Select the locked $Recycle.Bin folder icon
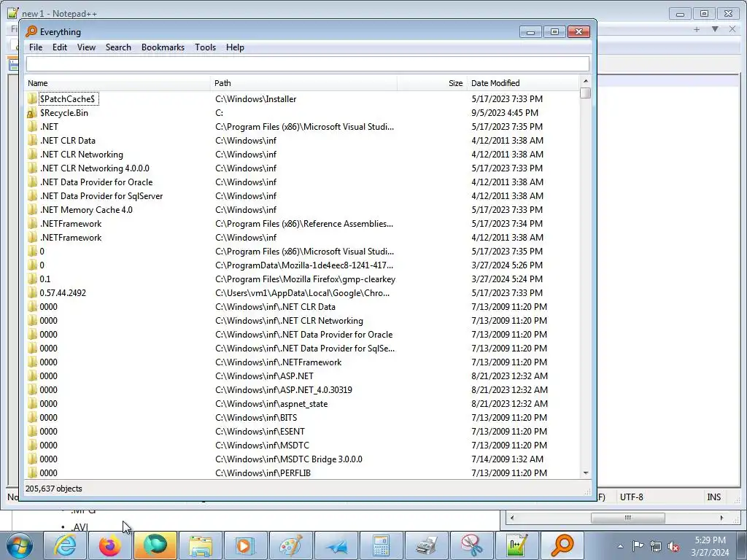The width and height of the screenshot is (747, 560). [32, 113]
